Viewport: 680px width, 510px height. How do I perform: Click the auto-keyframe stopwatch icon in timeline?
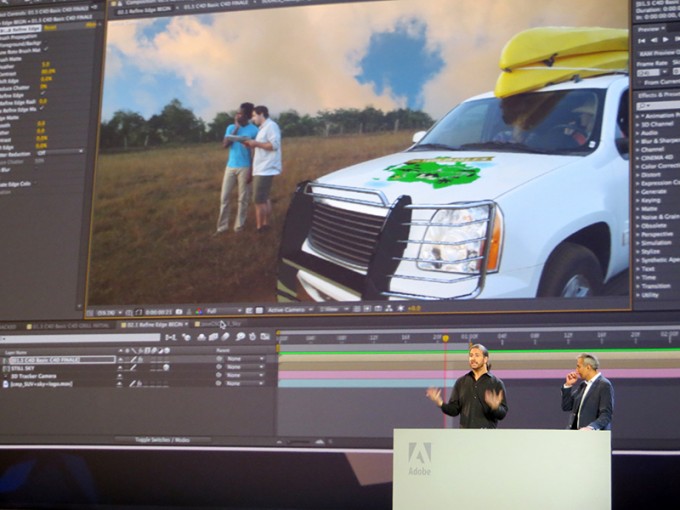coord(252,336)
